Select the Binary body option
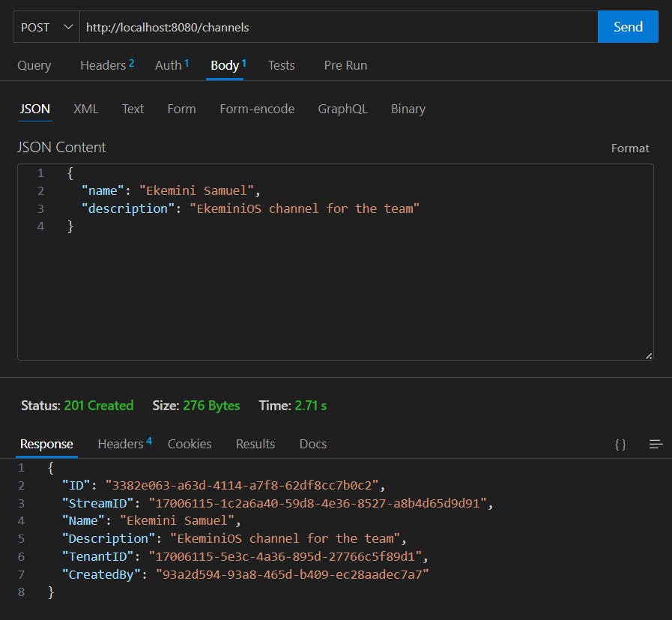Viewport: 672px width, 620px height. pos(408,109)
